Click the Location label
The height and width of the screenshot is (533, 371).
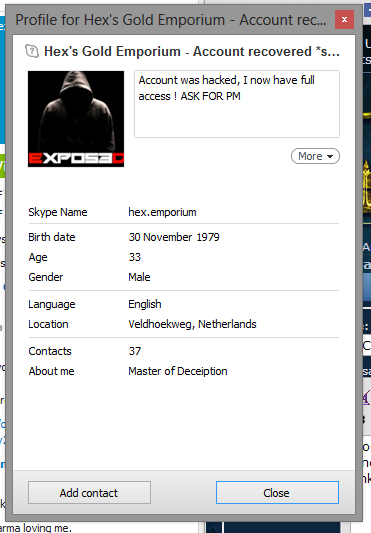(48, 324)
